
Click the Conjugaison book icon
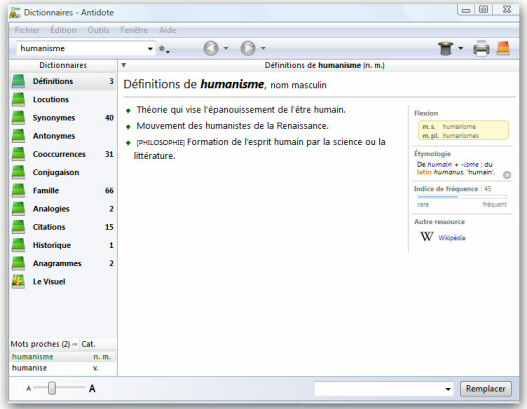pyautogui.click(x=18, y=172)
